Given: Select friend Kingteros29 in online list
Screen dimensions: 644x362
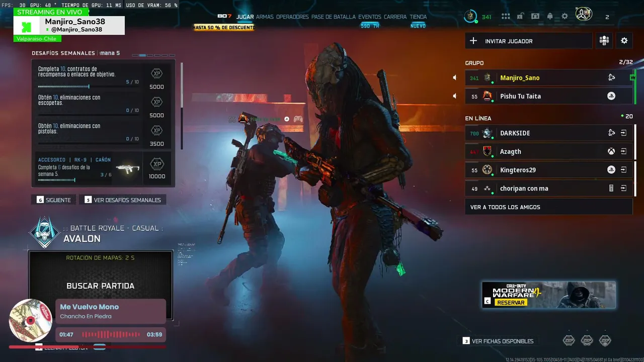Looking at the screenshot, I should click(x=548, y=170).
